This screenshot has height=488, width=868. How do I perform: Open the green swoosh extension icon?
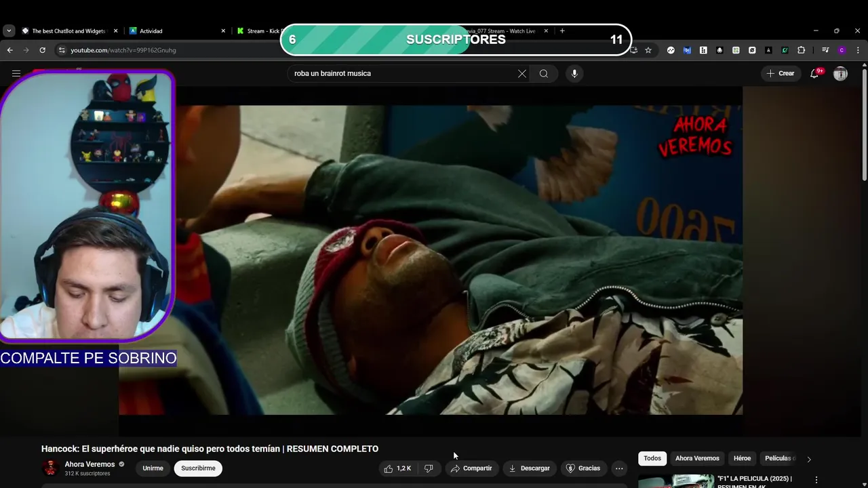(x=785, y=50)
